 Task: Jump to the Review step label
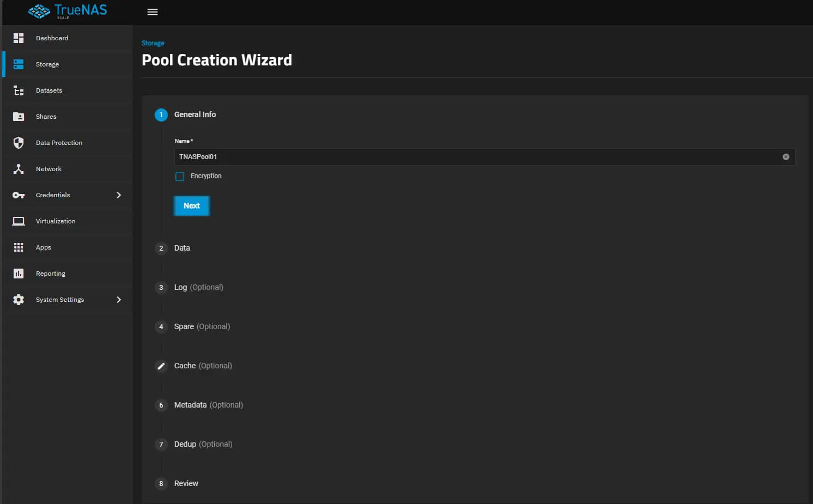pos(186,484)
